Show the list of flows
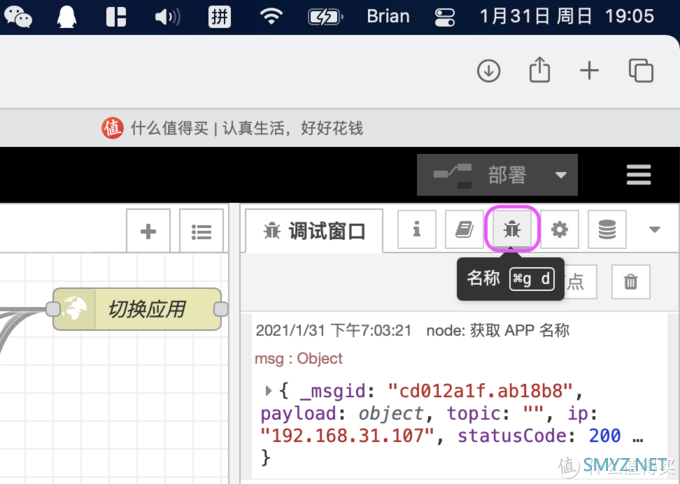This screenshot has height=484, width=680. click(x=201, y=231)
